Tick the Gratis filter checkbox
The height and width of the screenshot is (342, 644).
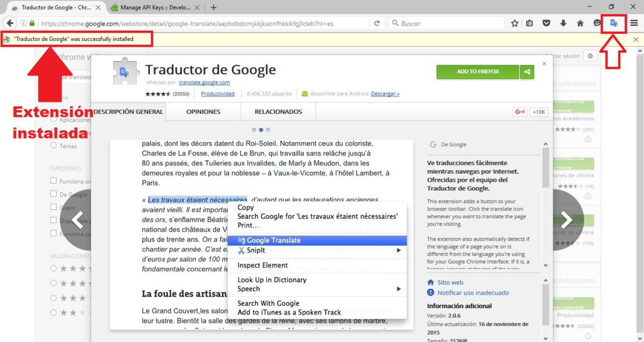coord(53,207)
